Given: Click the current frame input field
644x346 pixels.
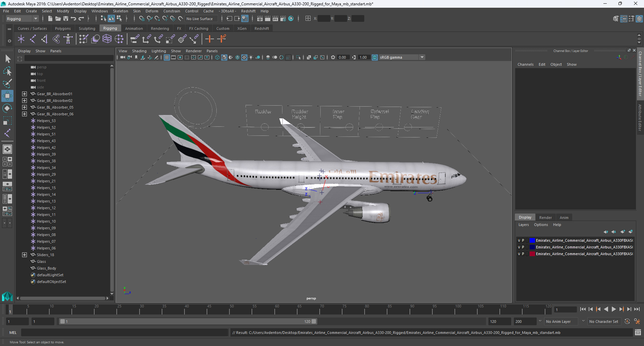Looking at the screenshot, I should tap(566, 309).
